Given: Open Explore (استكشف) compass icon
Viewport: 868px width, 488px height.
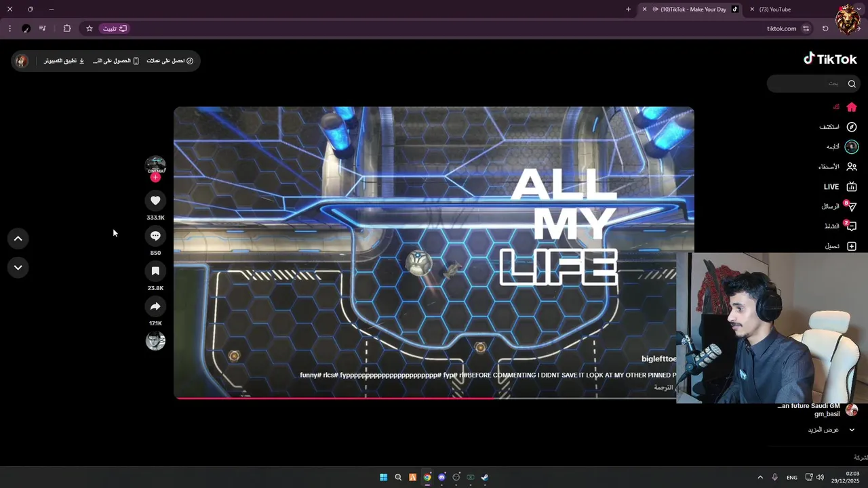Looking at the screenshot, I should point(852,127).
